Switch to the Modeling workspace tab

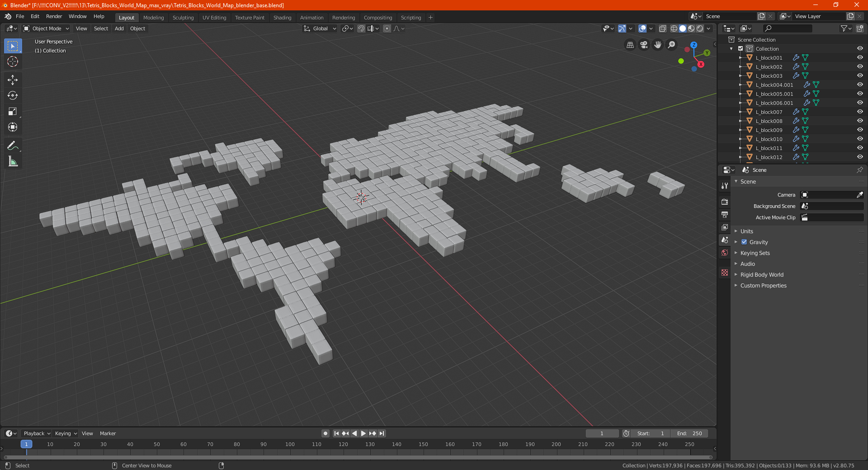(x=153, y=18)
